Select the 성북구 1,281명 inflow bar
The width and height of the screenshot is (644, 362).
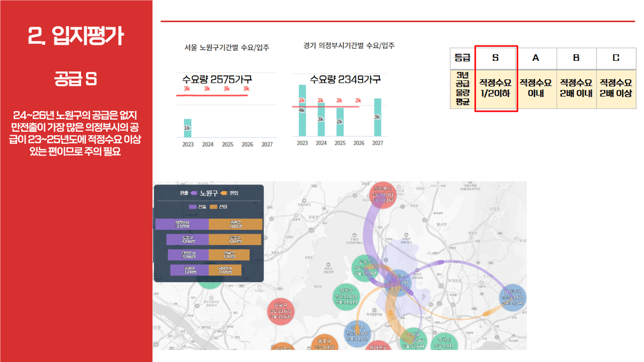[229, 255]
